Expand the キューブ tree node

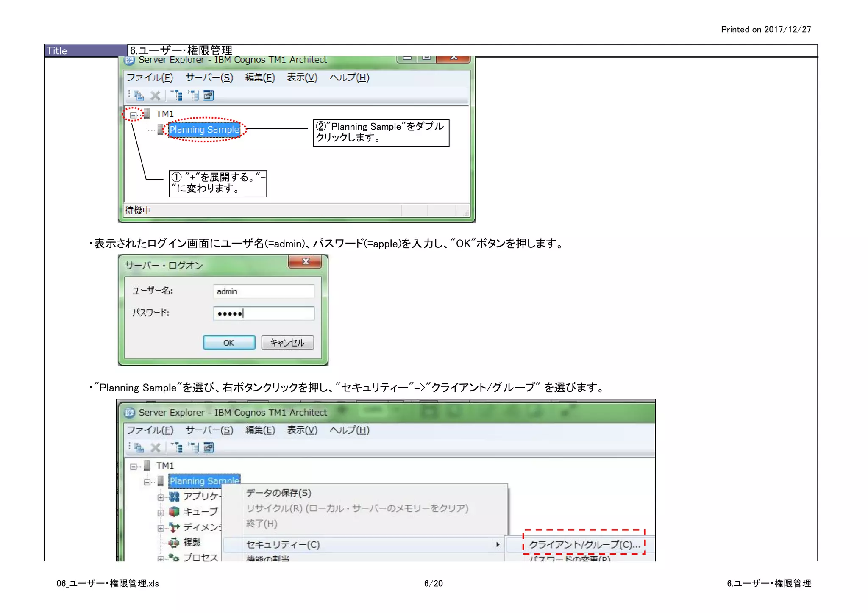[x=161, y=513]
